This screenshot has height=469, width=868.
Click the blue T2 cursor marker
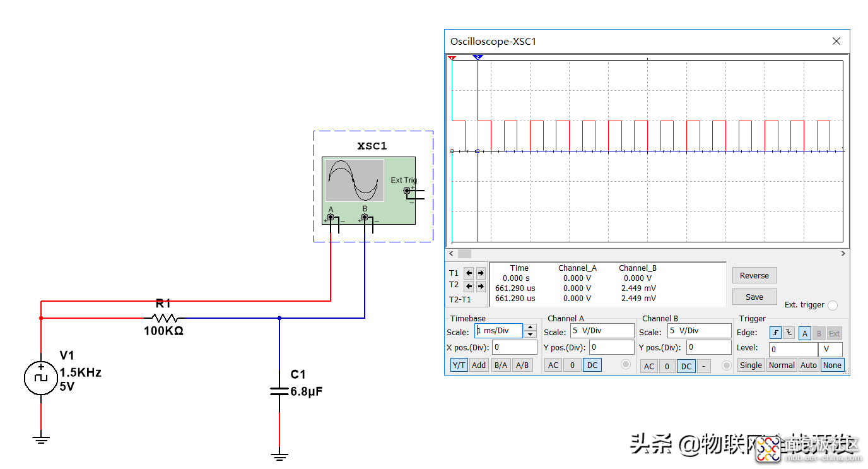coord(478,57)
